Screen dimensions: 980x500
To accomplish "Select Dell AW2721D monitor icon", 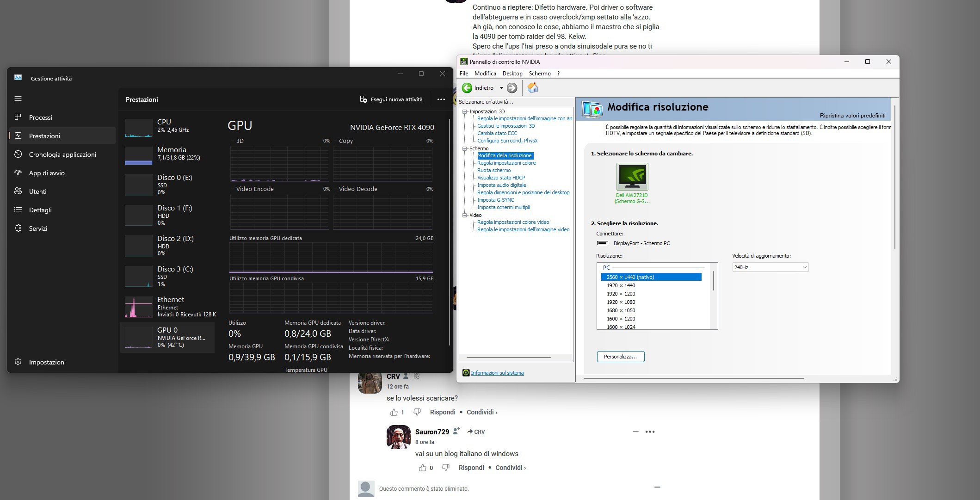I will click(632, 176).
